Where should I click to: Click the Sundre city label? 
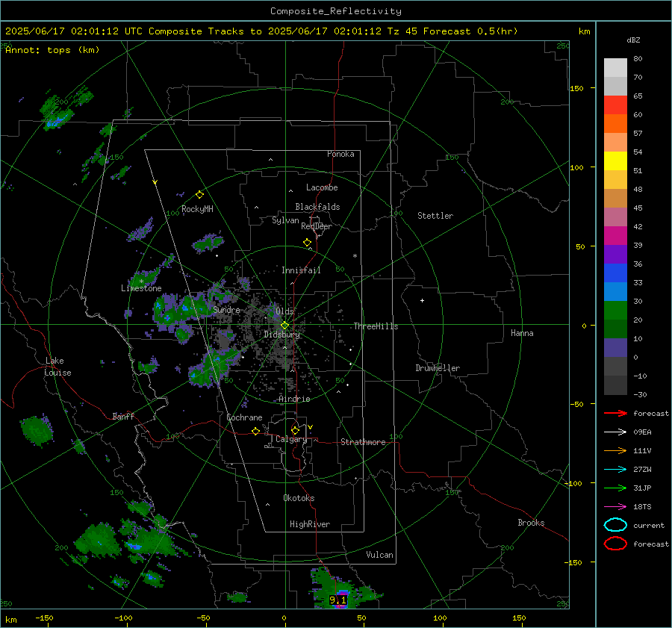tap(226, 309)
